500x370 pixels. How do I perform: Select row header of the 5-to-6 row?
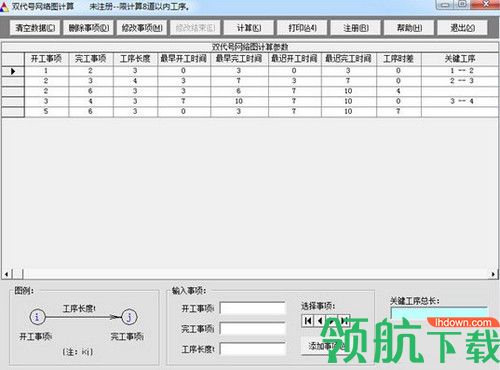13,111
